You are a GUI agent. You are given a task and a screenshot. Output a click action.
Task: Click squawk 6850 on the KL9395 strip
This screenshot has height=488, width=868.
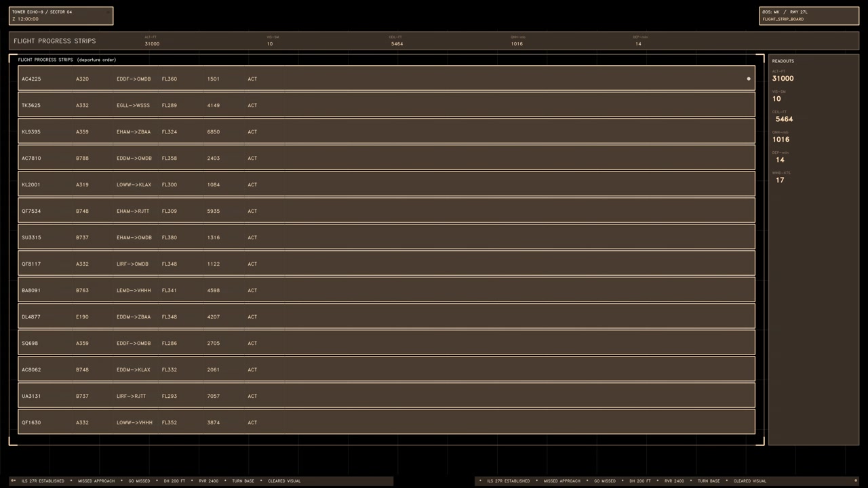tap(214, 132)
